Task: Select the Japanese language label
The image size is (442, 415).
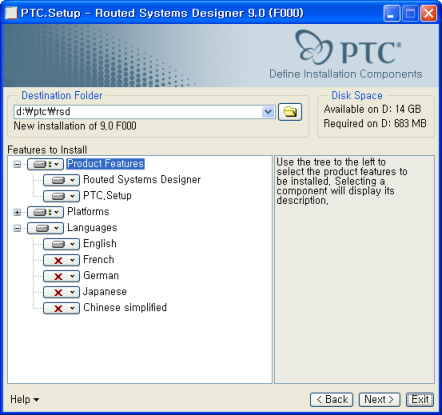Action: [x=105, y=292]
